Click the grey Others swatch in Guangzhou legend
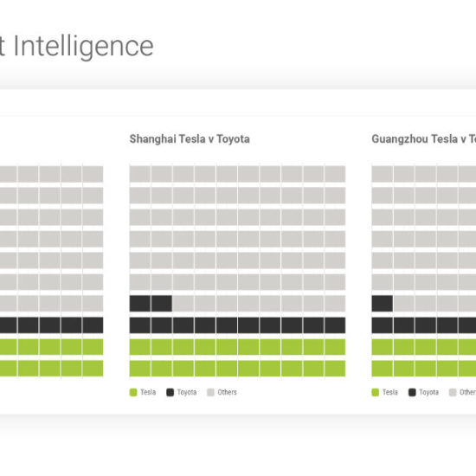The height and width of the screenshot is (476, 476). pos(453,392)
